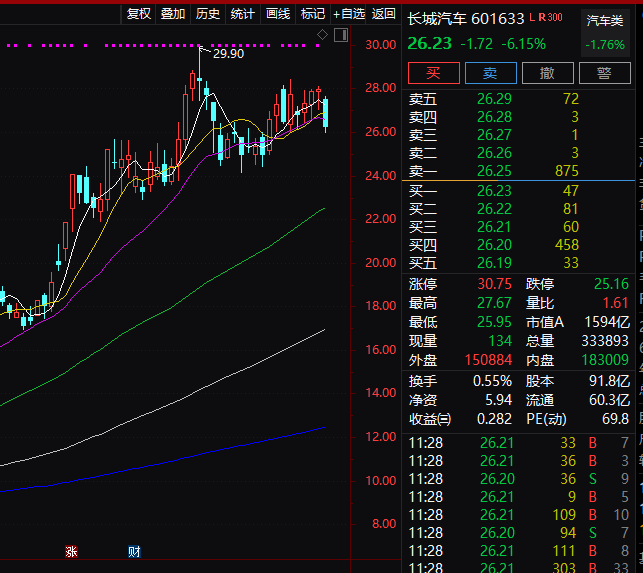Image resolution: width=643 pixels, height=573 pixels.
Task: Select stock name 长城汽车 601633
Action: pos(465,19)
